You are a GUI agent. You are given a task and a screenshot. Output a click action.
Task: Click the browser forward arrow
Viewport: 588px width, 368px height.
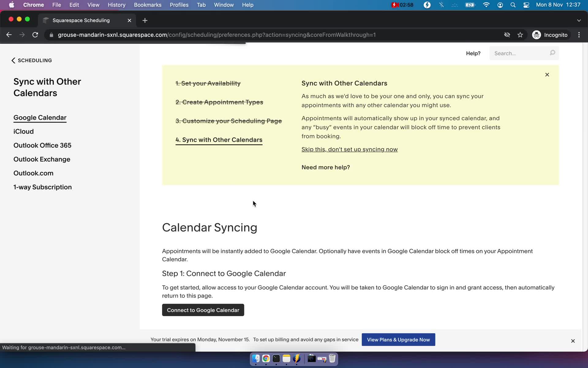pos(22,35)
